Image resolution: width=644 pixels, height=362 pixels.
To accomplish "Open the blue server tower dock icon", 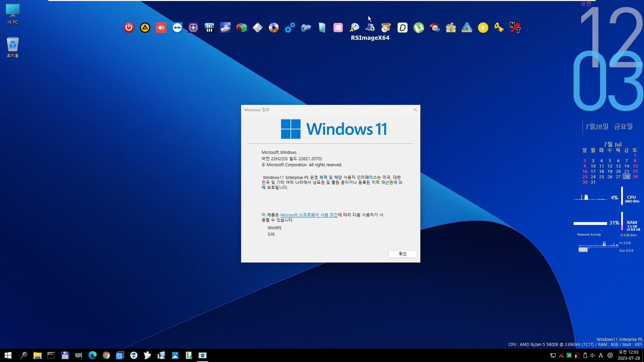I will click(322, 27).
